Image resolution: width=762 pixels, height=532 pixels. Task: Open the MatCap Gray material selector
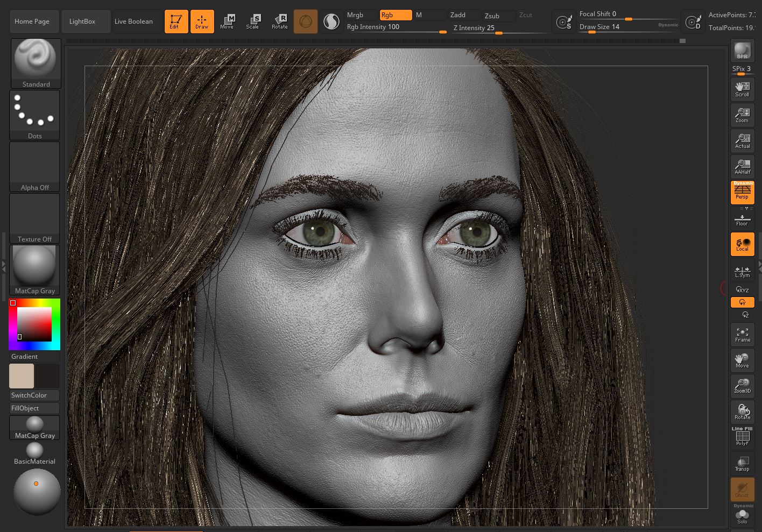[x=35, y=270]
